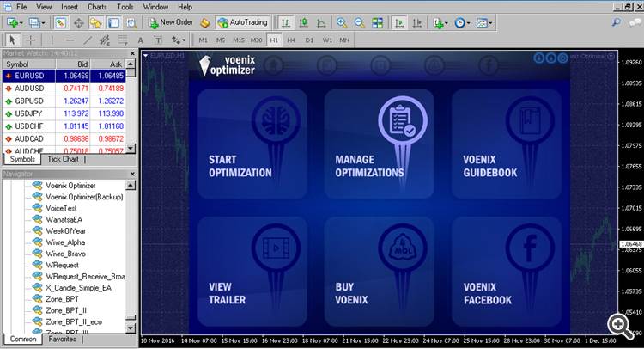Viewport: 644px width, 349px height.
Task: Select the W1 timeframe
Action: pyautogui.click(x=327, y=40)
